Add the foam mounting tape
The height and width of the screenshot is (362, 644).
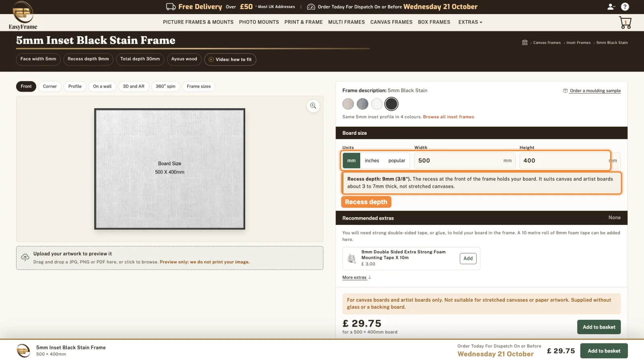click(x=468, y=259)
